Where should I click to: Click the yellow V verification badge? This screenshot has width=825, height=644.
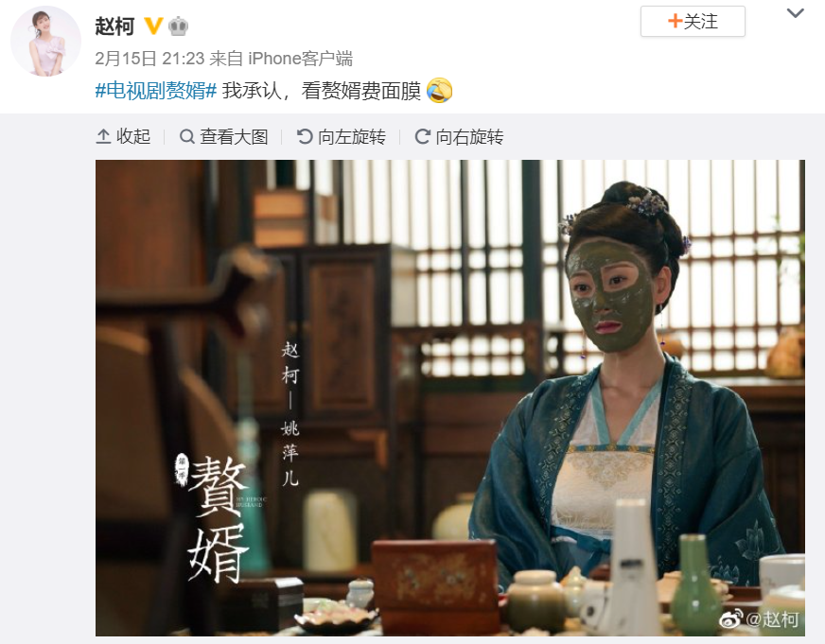[153, 26]
